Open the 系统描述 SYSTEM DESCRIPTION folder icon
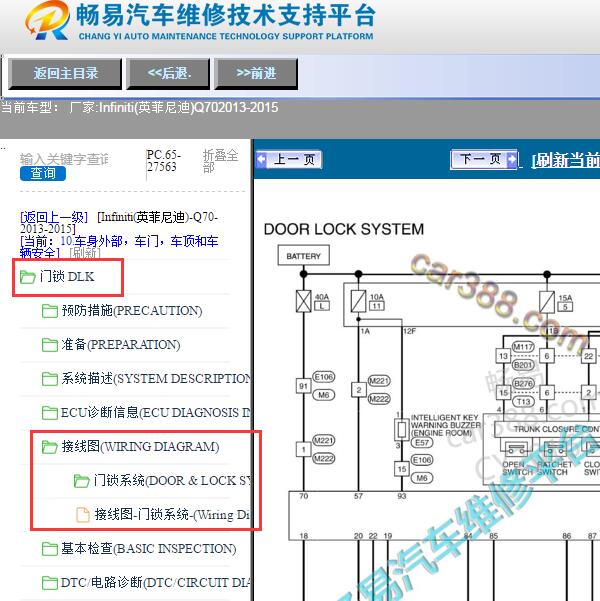This screenshot has height=601, width=600. pos(50,379)
